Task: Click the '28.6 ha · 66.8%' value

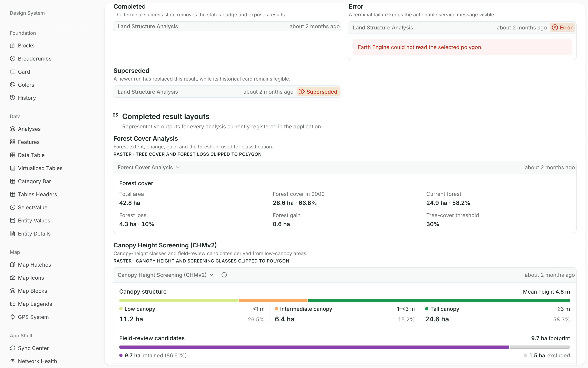Action: (x=294, y=203)
